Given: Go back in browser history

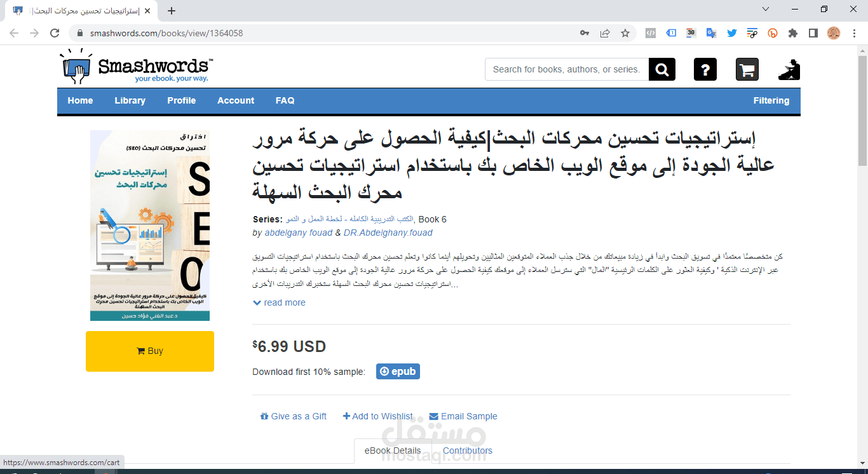Looking at the screenshot, I should pos(14,33).
